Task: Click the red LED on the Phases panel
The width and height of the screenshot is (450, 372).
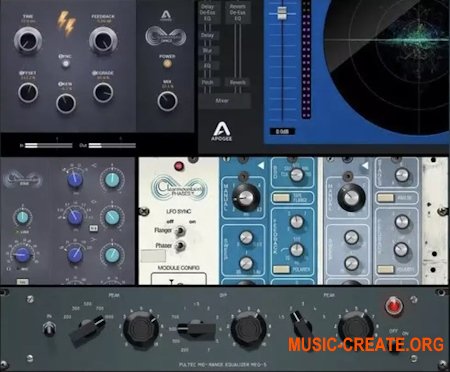Action: coord(179,166)
